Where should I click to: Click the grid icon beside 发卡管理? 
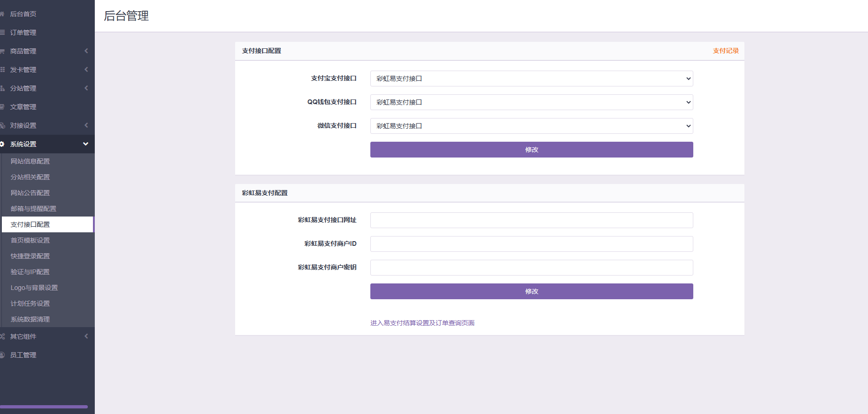(x=2, y=70)
